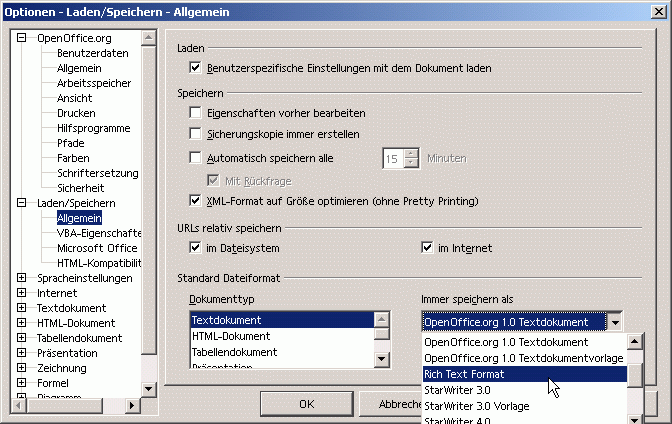Uncheck Benutzerspezifische Einstellungen mit dem Dokument laden
The image size is (672, 424).
click(x=195, y=68)
